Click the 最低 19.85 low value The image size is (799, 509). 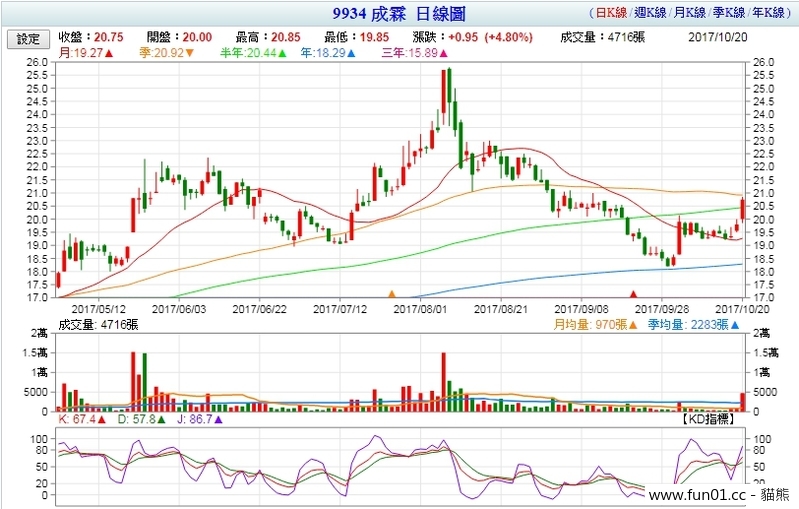click(357, 37)
